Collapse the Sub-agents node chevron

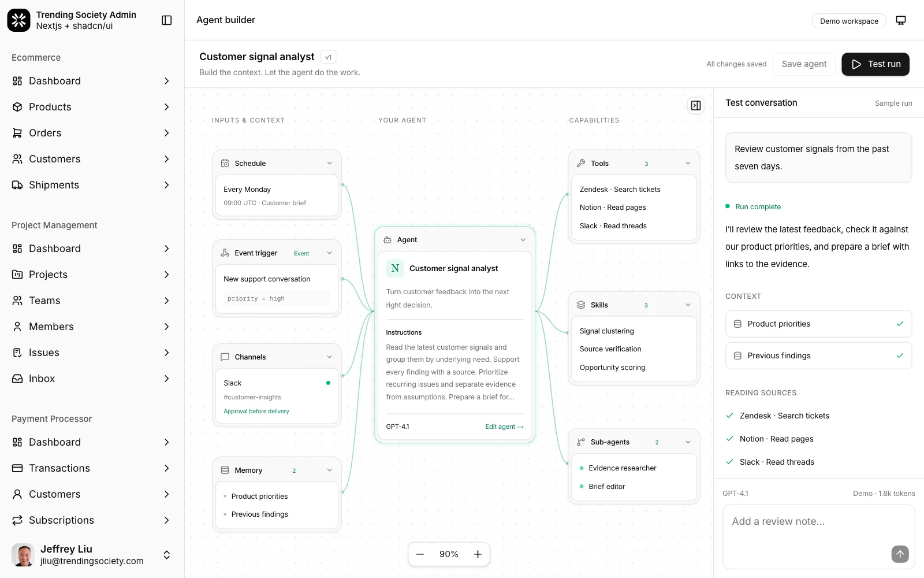(688, 442)
